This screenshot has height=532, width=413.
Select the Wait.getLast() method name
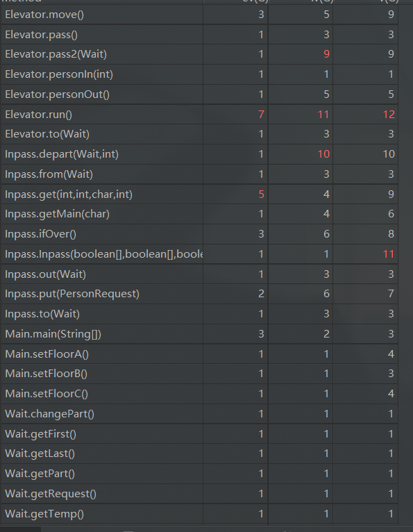click(40, 454)
